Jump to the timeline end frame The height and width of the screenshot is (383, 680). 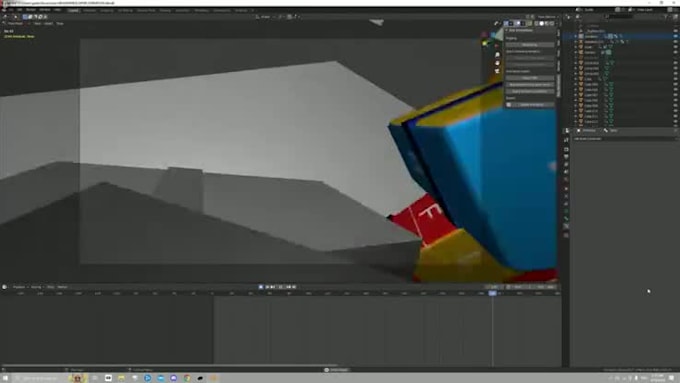pos(294,287)
